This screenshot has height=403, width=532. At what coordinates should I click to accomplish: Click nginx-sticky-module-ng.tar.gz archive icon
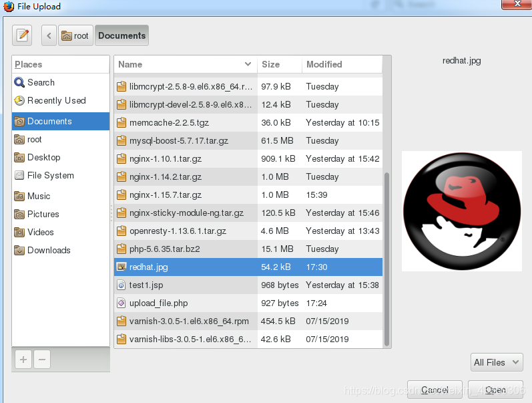(x=121, y=213)
